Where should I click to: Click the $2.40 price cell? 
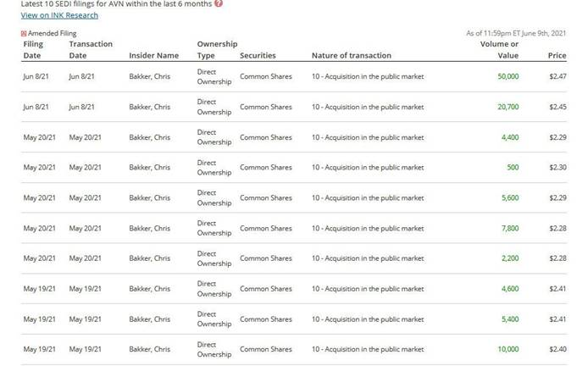[557, 349]
